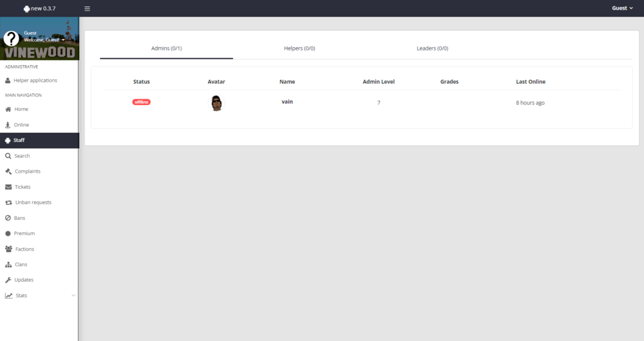
Task: Click the 'new 0.3.7' brand text
Action: click(43, 8)
